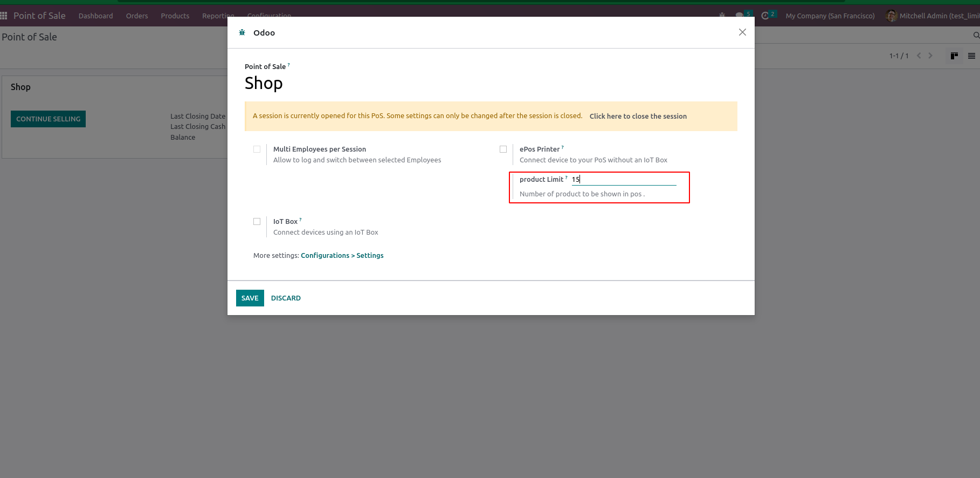980x478 pixels.
Task: Open Configurations > Settings link
Action: pos(342,256)
